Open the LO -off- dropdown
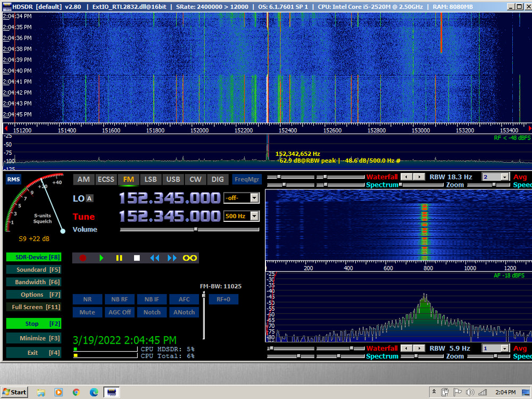Screen dimensions: 532x399 point(254,198)
